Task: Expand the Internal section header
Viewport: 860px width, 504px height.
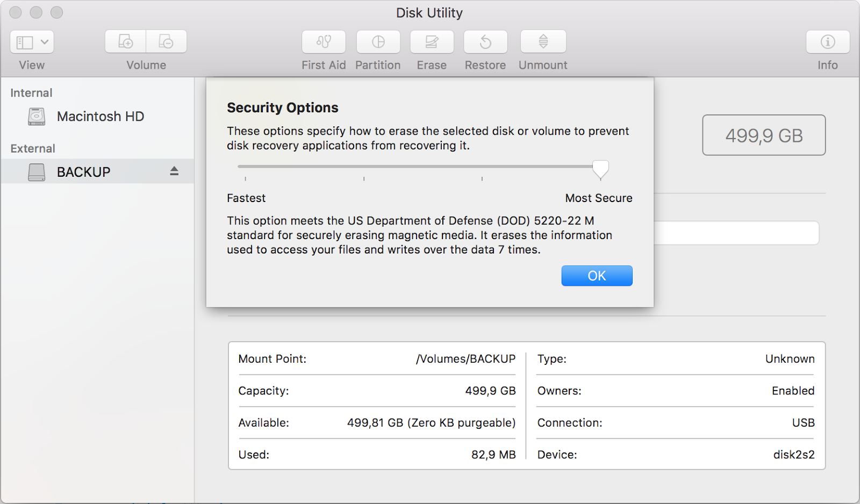Action: tap(31, 92)
